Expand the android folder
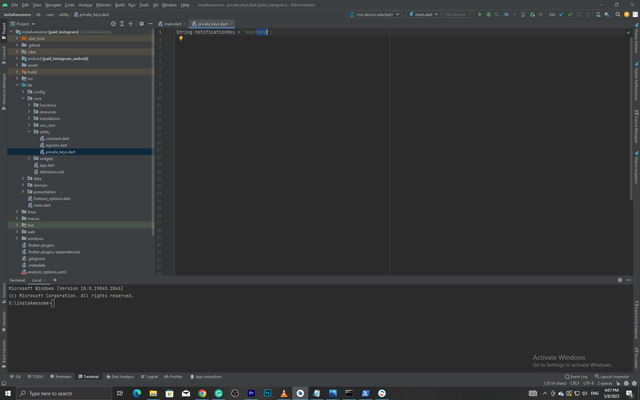The width and height of the screenshot is (640, 400). (x=17, y=58)
